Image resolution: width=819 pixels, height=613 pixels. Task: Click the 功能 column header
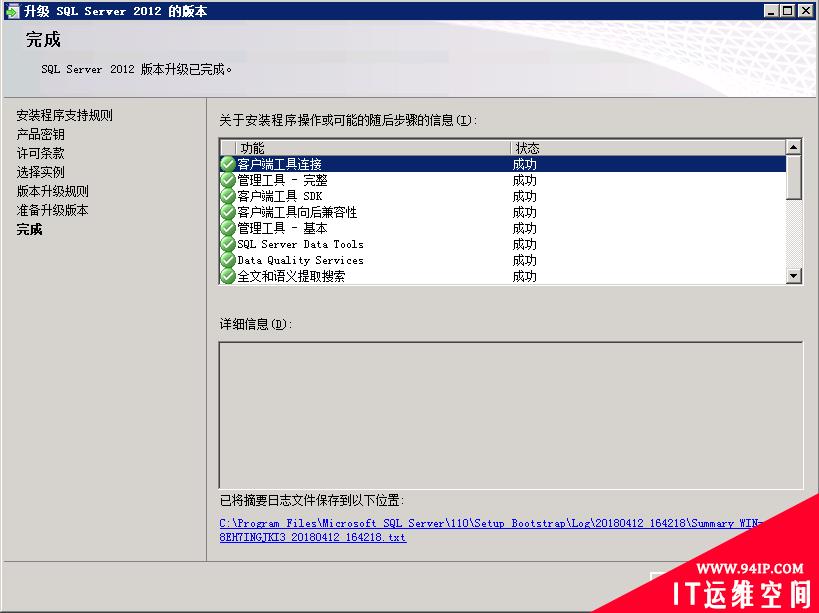(373, 148)
